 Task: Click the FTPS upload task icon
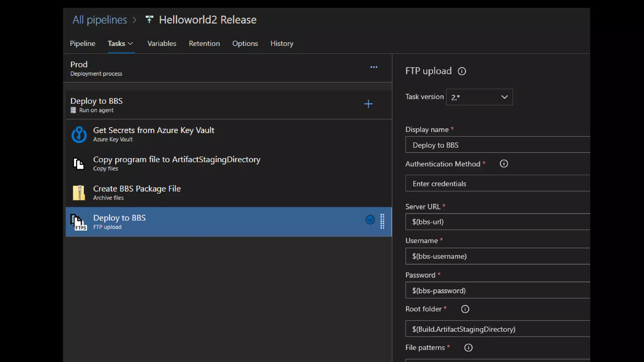coord(79,222)
